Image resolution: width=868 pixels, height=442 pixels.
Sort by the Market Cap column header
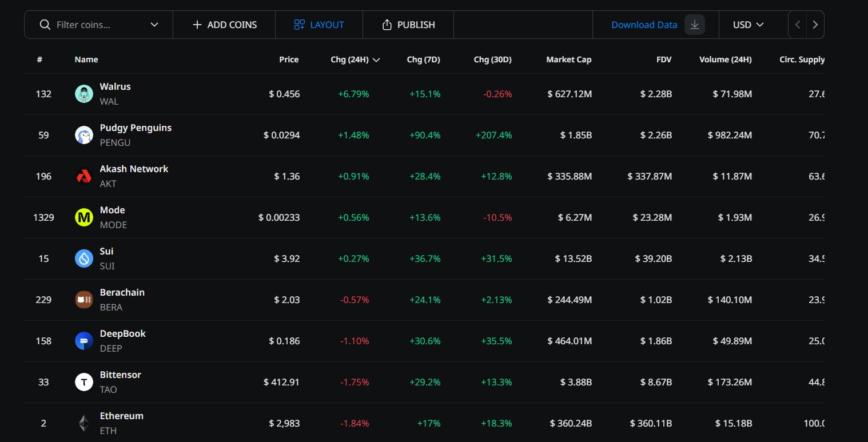coord(569,59)
